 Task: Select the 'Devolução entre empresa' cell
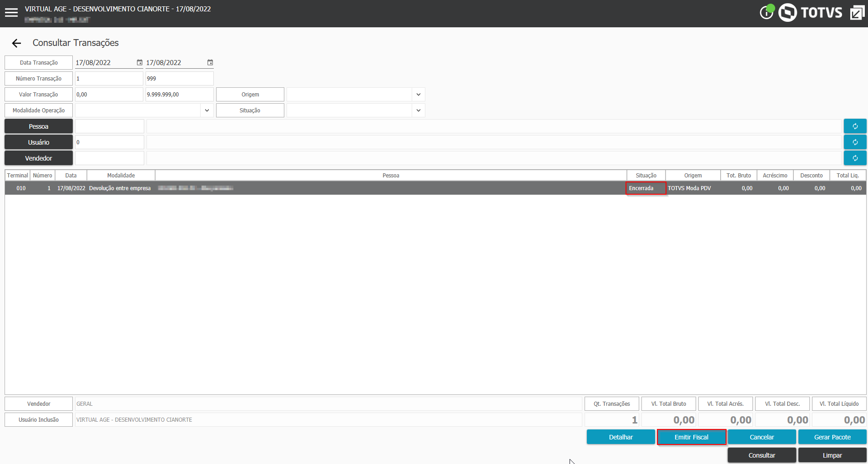coord(120,188)
